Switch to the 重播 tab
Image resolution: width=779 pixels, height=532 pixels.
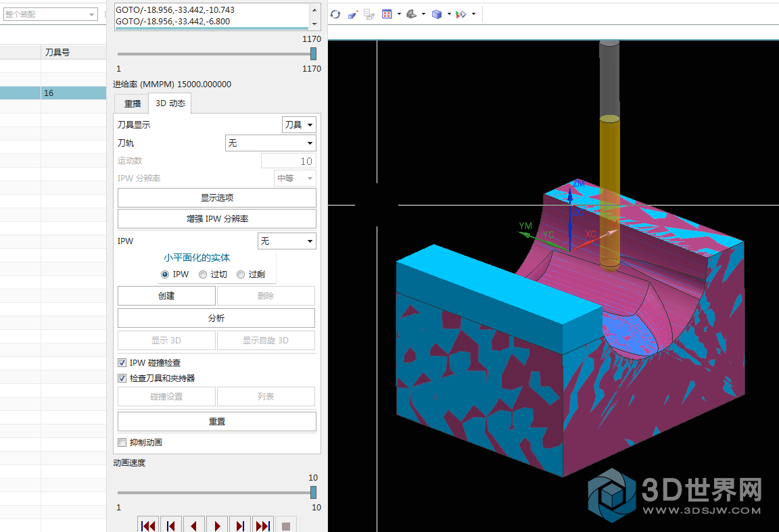tap(132, 103)
